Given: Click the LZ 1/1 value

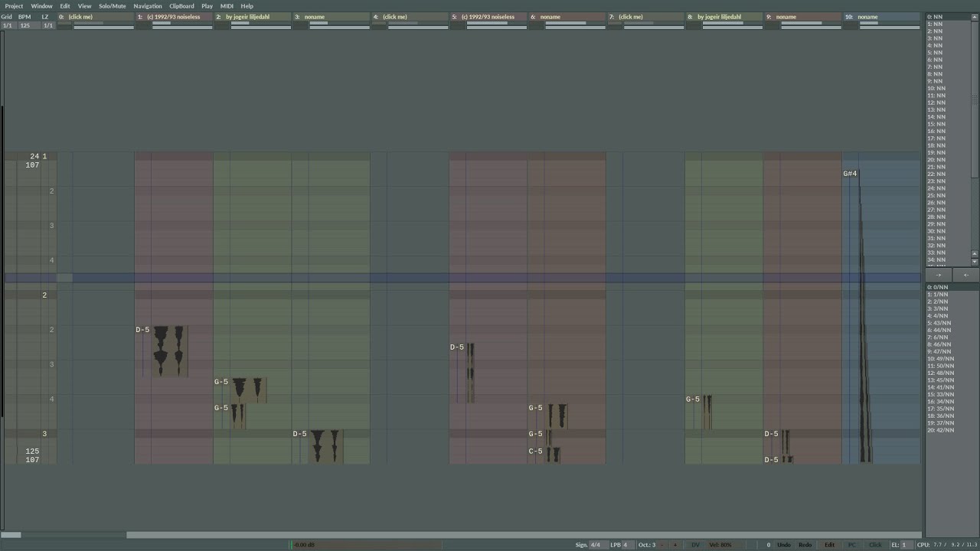Looking at the screenshot, I should click(x=48, y=25).
